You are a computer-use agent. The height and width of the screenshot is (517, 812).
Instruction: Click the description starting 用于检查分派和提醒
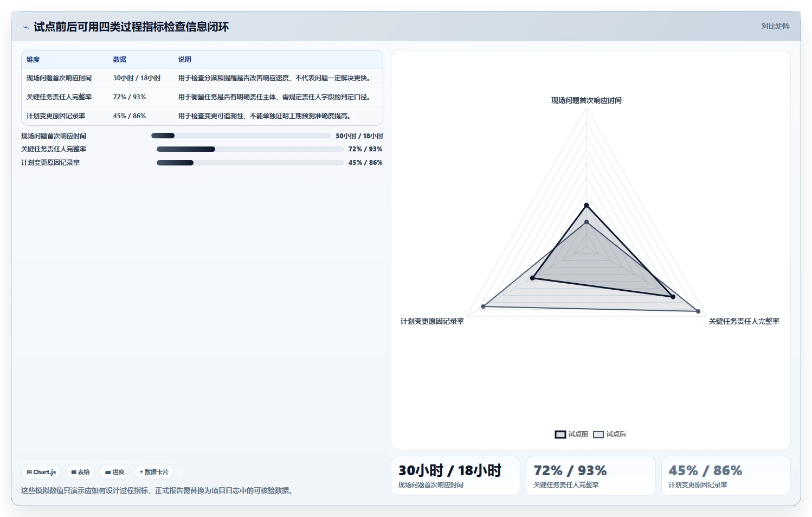tap(276, 78)
